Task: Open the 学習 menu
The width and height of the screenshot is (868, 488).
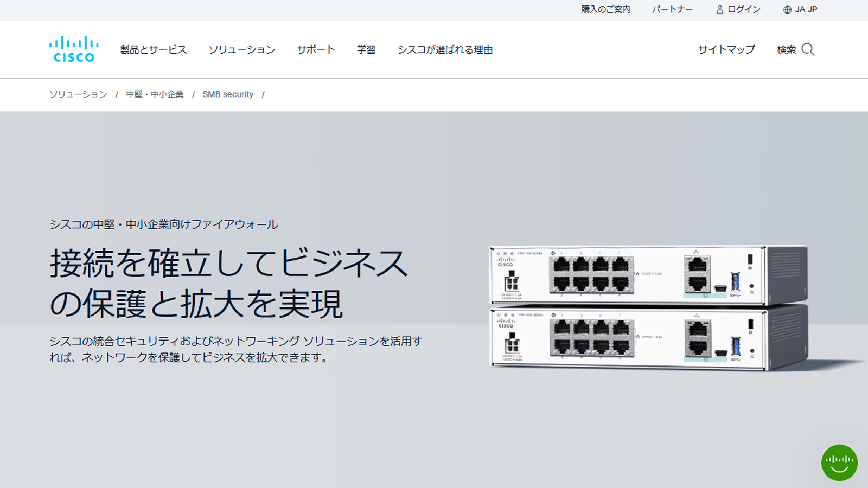Action: (x=366, y=50)
